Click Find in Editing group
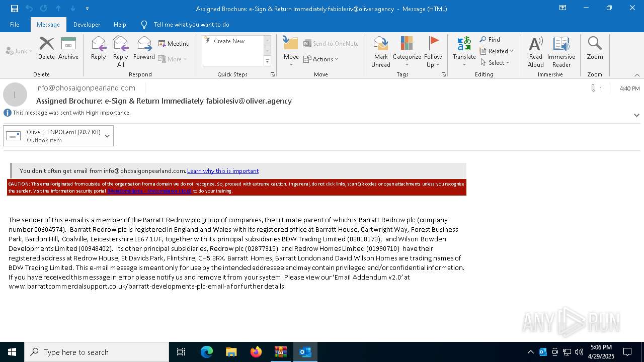The height and width of the screenshot is (362, 644). [490, 40]
